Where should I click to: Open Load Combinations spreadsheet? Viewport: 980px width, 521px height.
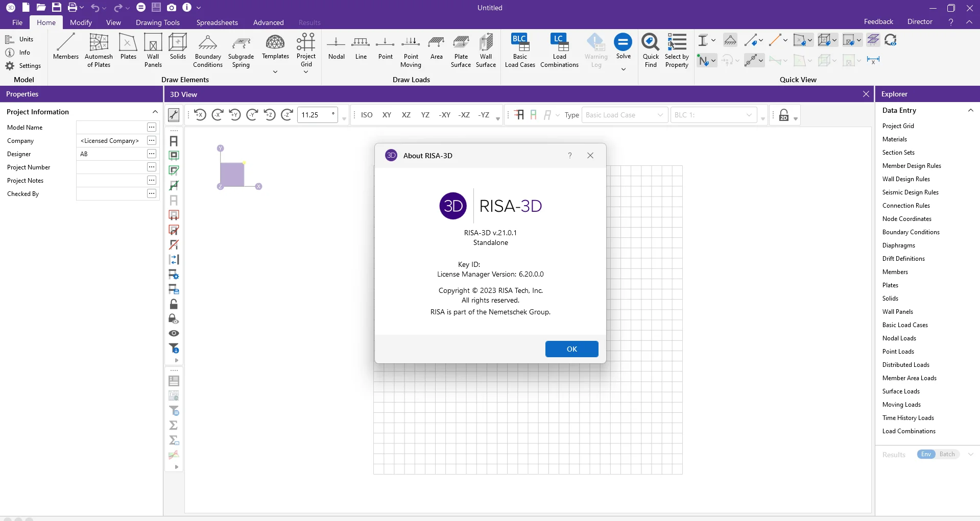559,51
